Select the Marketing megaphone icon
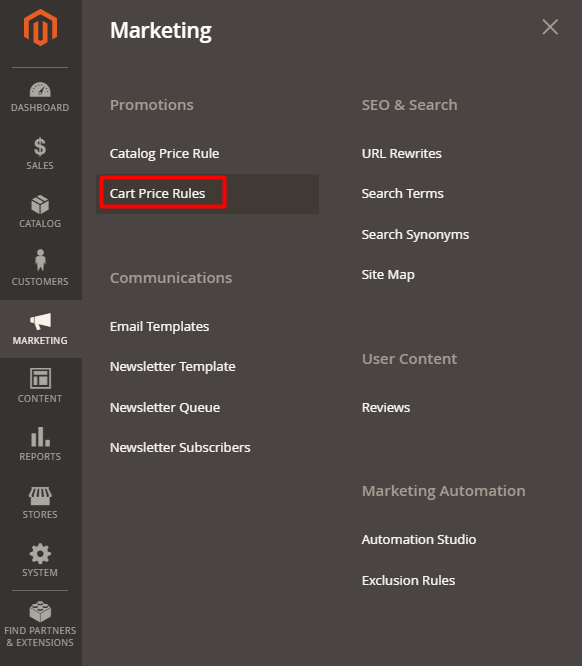 point(40,321)
